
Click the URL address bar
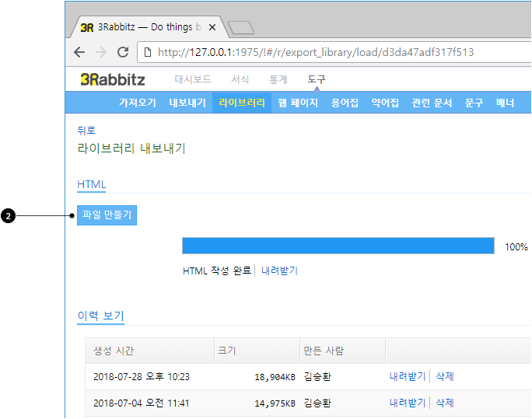[x=334, y=52]
